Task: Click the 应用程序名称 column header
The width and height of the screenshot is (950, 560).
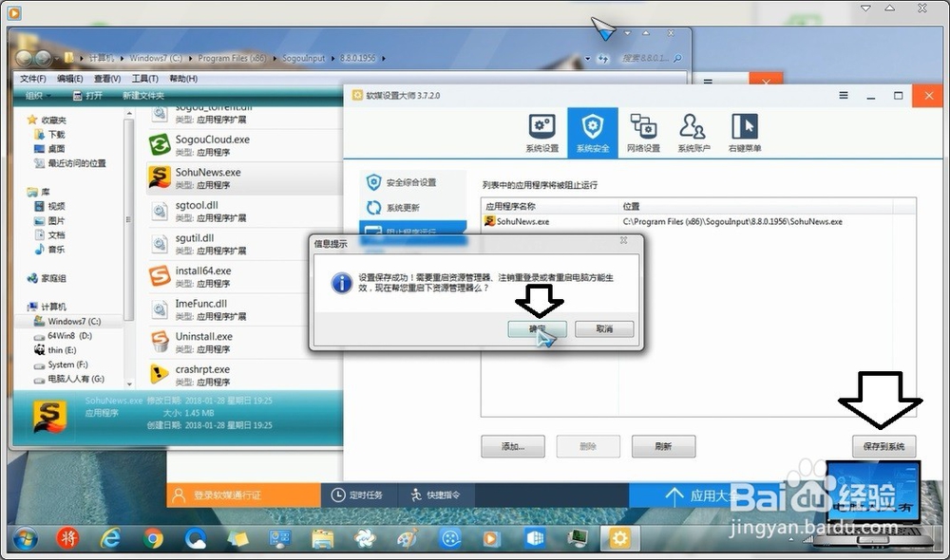Action: pos(550,207)
